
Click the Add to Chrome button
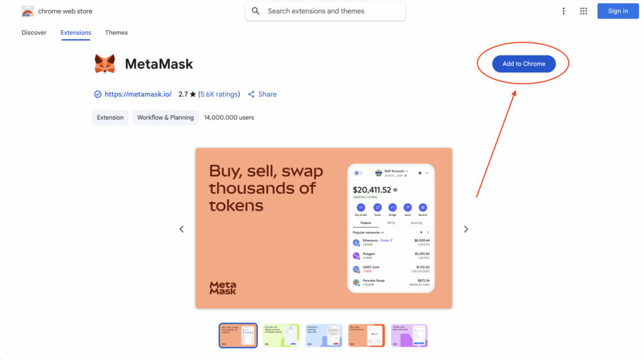click(x=524, y=64)
